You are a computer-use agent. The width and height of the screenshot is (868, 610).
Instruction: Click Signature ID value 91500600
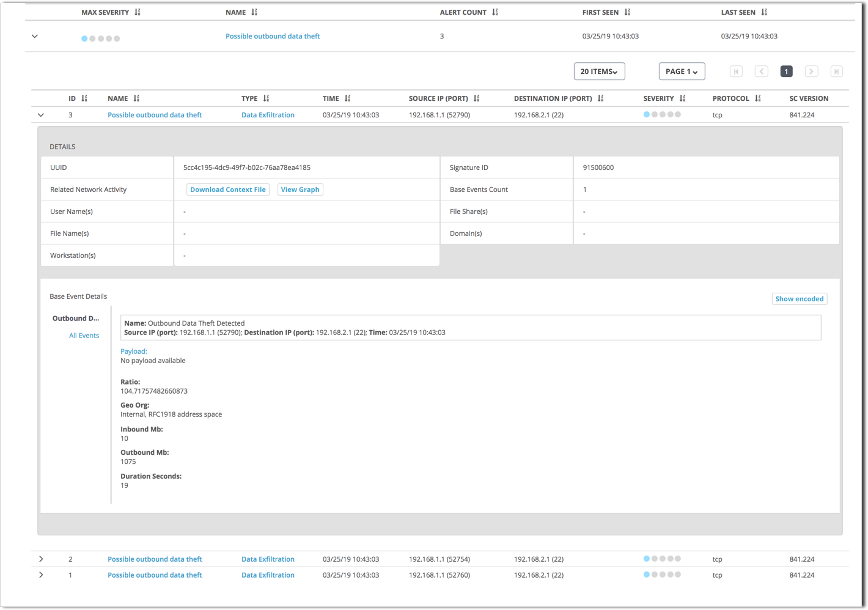[x=598, y=167]
